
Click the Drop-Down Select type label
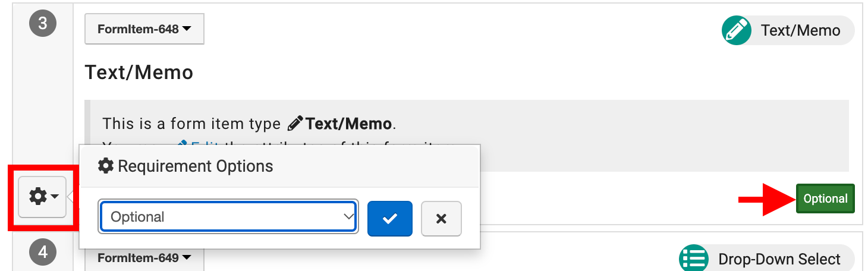pyautogui.click(x=779, y=259)
